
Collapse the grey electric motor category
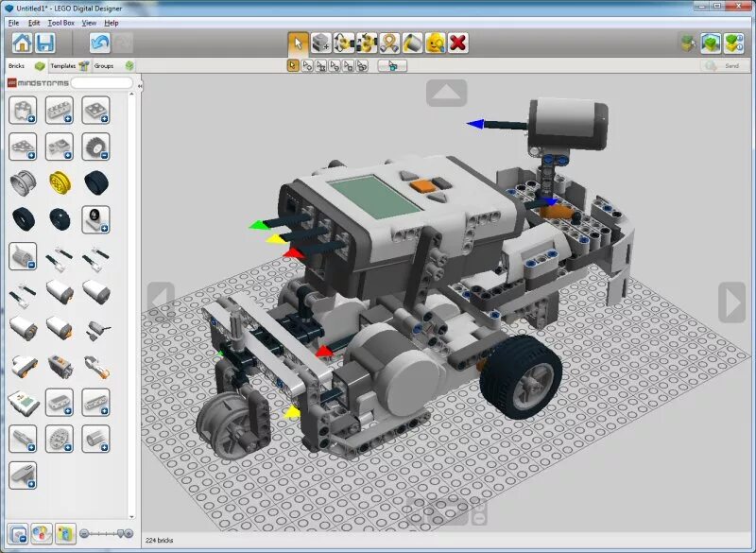tap(23, 256)
